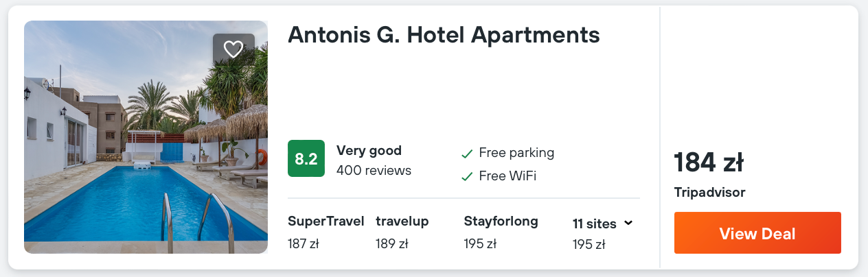Click the View Deal button
868x277 pixels.
(x=757, y=233)
